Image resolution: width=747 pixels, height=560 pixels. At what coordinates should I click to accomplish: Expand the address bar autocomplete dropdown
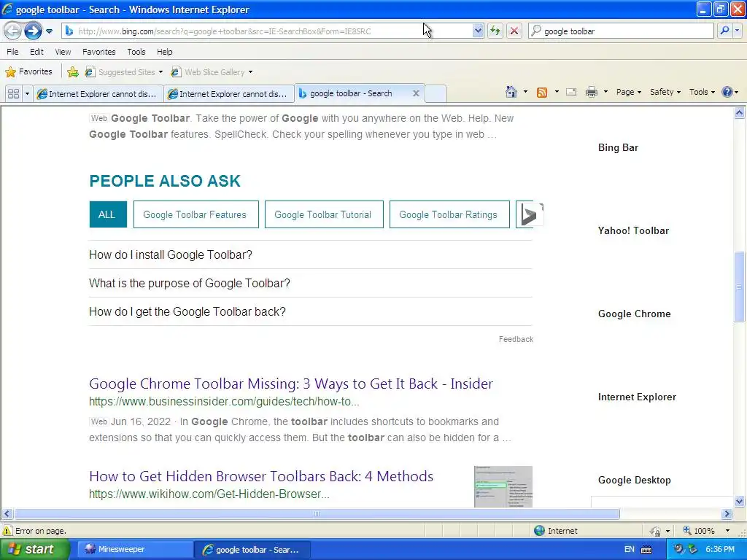point(478,31)
